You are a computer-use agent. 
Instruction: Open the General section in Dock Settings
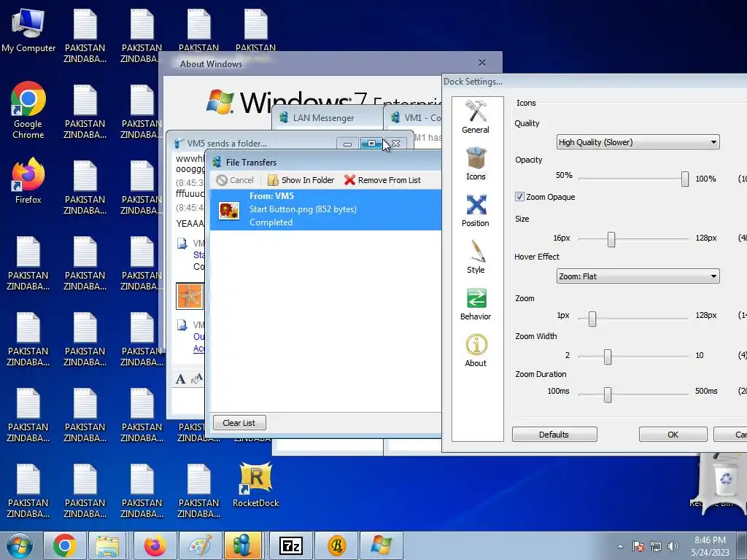pos(476,117)
